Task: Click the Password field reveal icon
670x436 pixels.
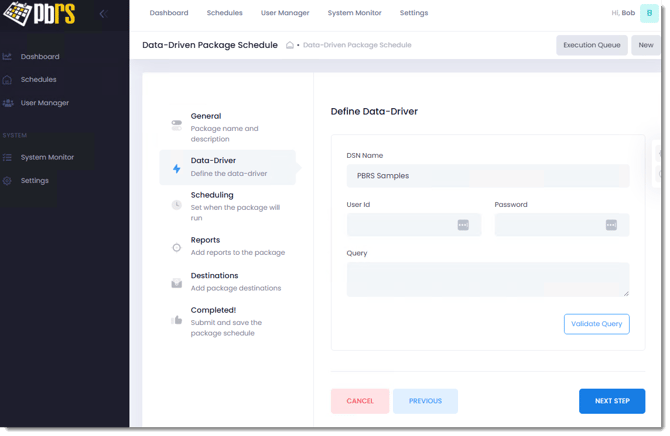Action: tap(611, 225)
